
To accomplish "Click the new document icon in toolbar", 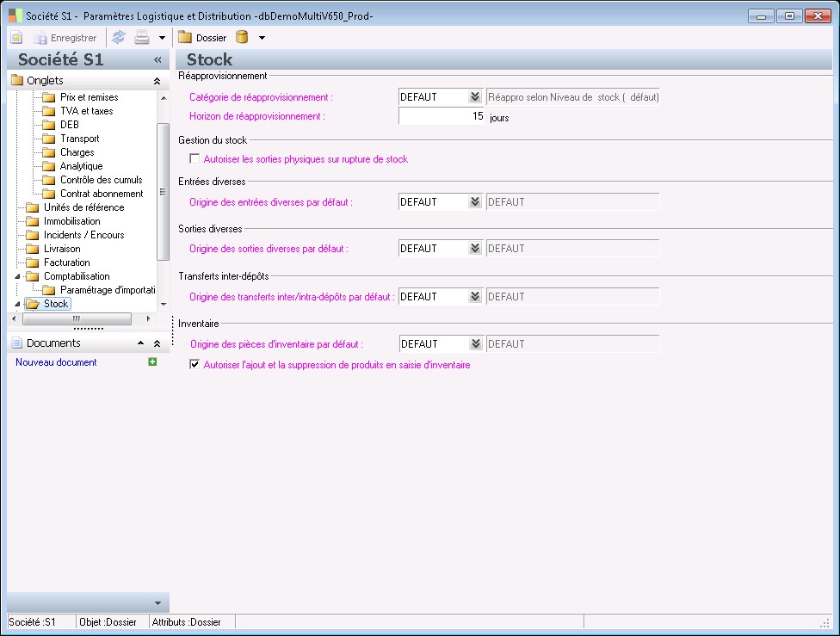I will point(16,38).
